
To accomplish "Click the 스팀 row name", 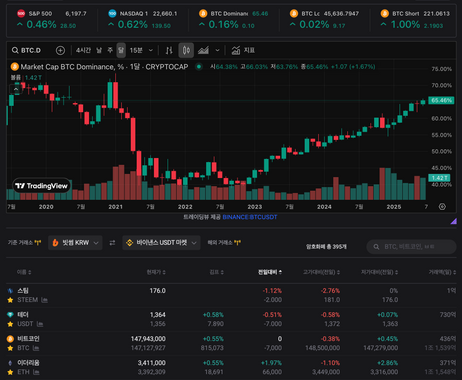I will pos(23,291).
